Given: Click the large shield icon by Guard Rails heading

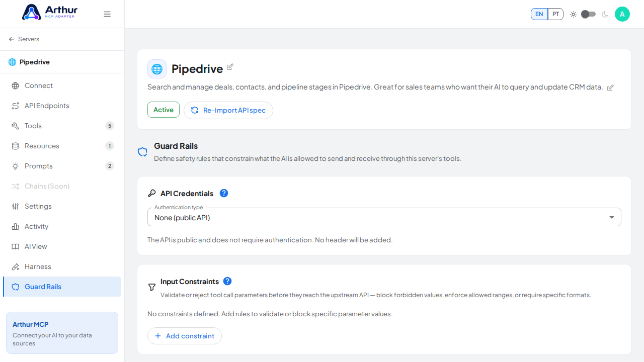Looking at the screenshot, I should click(x=142, y=152).
